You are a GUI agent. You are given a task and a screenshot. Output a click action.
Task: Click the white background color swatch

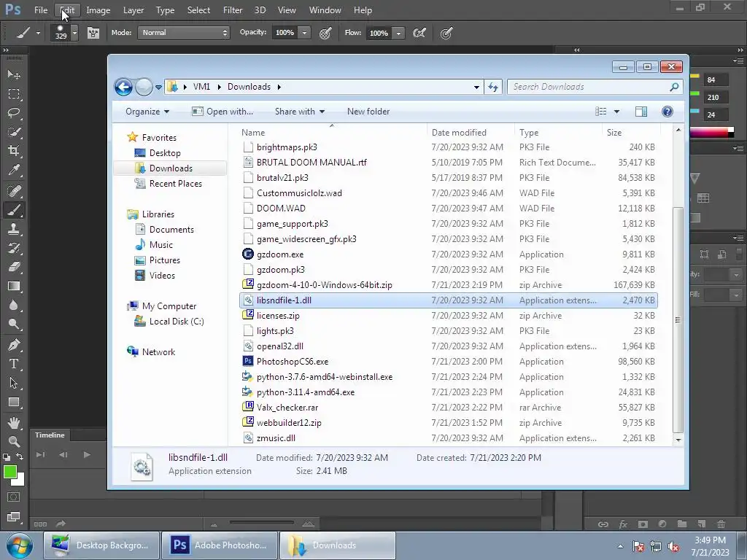pos(20,481)
